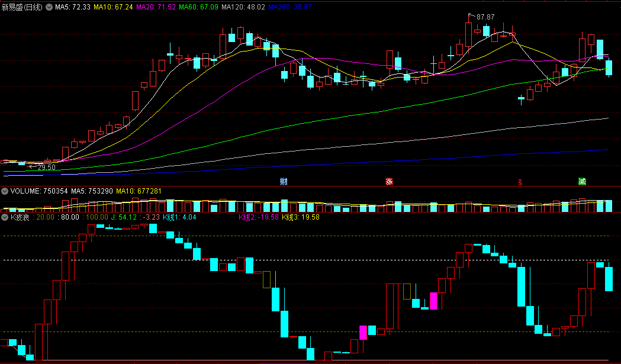Viewport: 621px width, 364px height.
Task: Open the dropdown next to 新易盛(日线)
Action: tap(49, 7)
